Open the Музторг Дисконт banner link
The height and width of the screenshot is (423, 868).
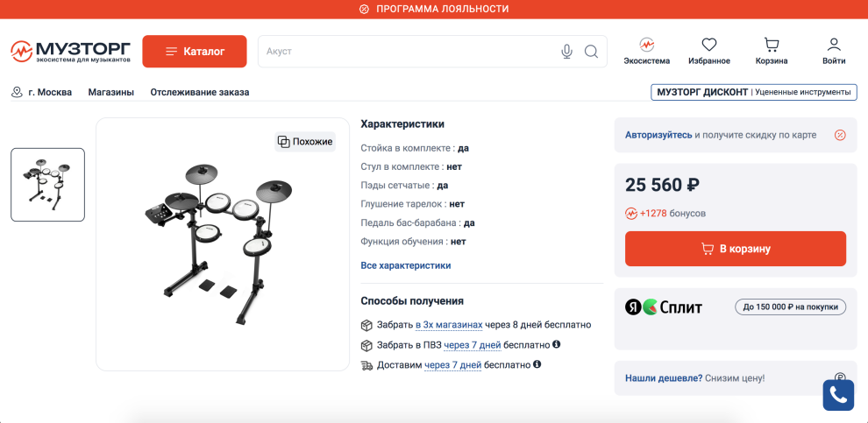tap(753, 92)
